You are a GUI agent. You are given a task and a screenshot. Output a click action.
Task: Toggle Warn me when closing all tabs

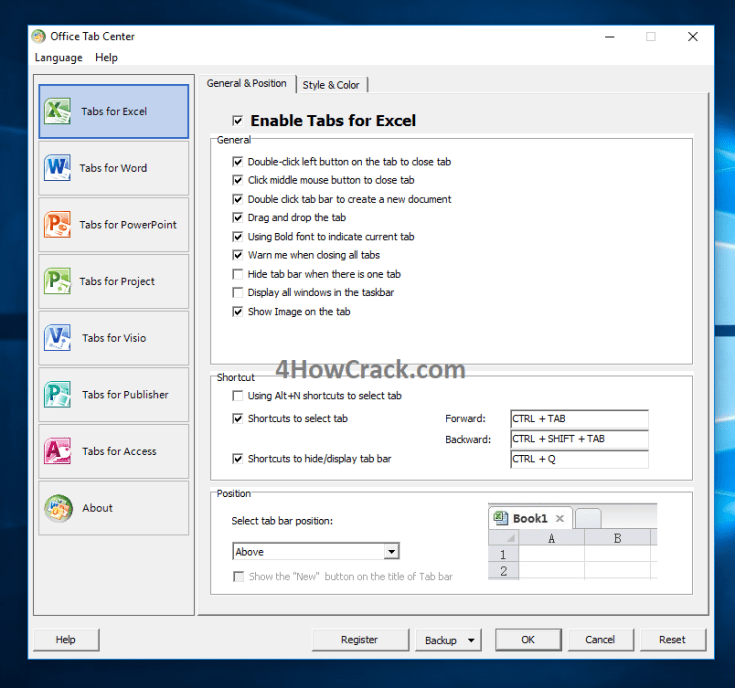pos(238,255)
